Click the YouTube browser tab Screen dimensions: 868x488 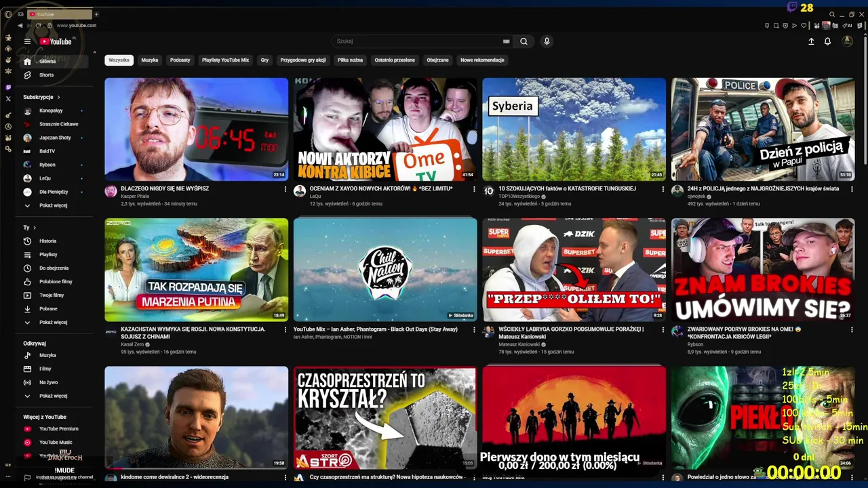click(x=60, y=14)
